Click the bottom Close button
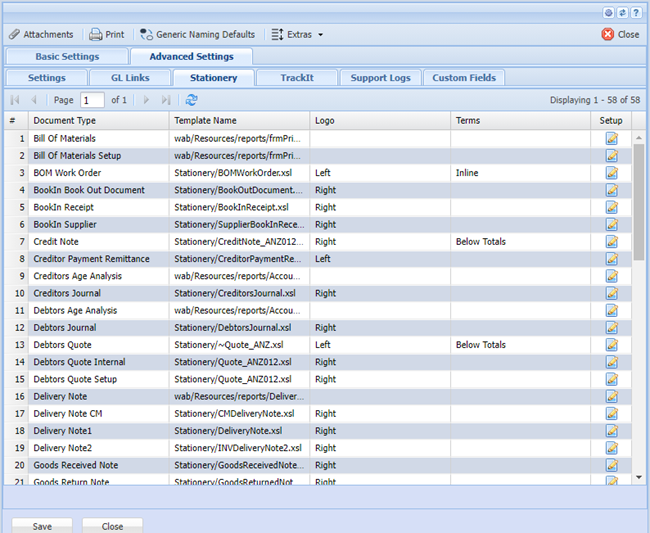This screenshot has width=650, height=533. point(112,526)
